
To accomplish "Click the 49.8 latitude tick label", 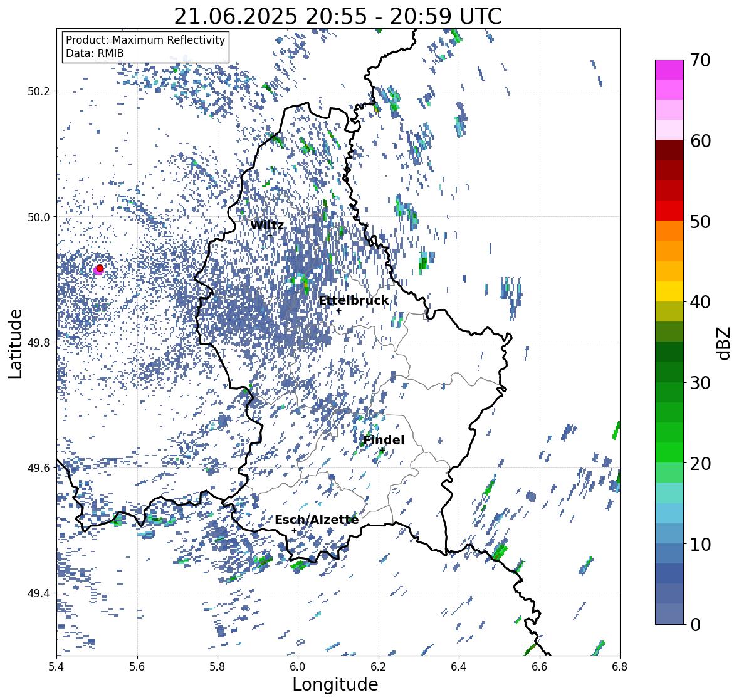I will [x=39, y=342].
